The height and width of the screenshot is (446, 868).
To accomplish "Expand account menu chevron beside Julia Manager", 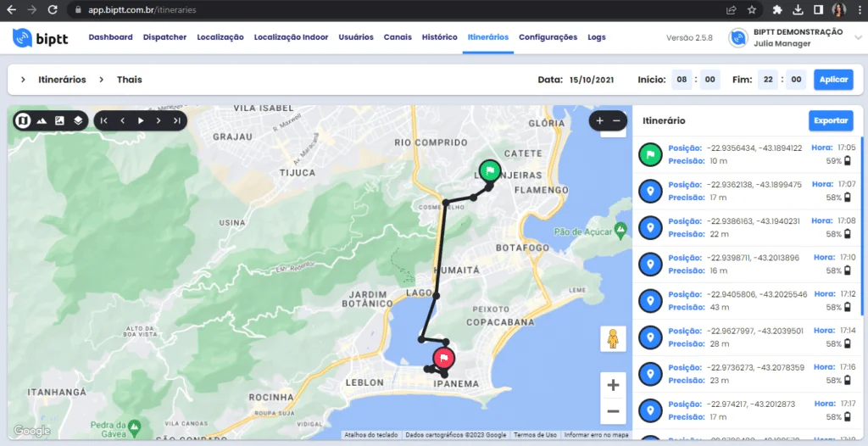I will click(x=858, y=37).
